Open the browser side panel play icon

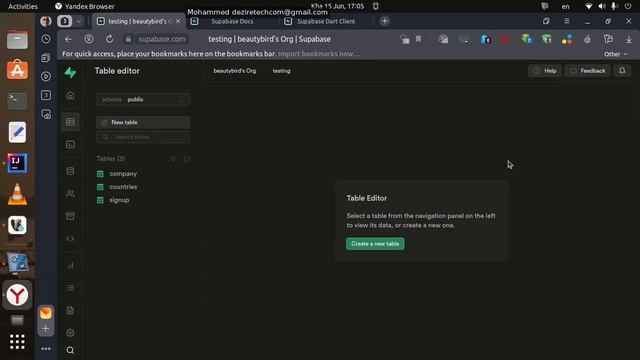(x=46, y=76)
